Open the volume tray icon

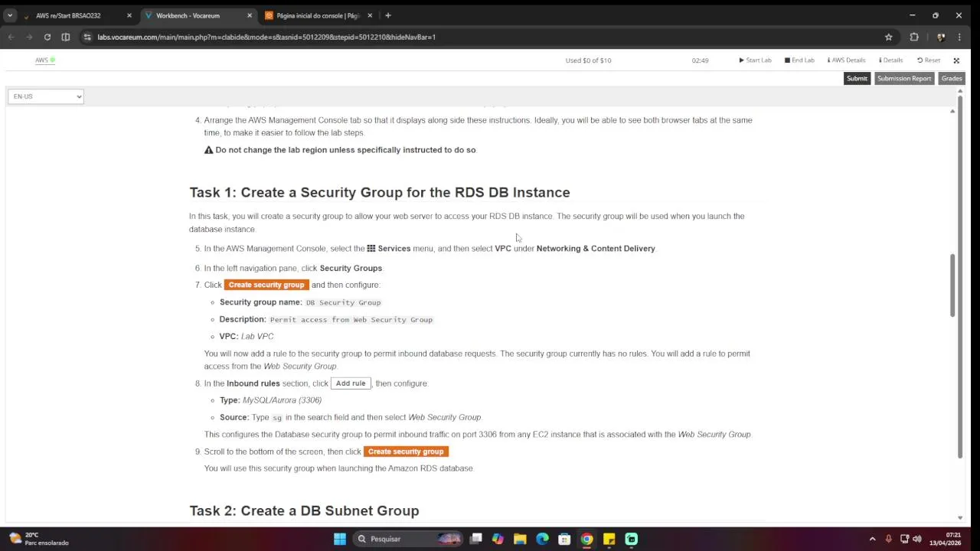917,539
